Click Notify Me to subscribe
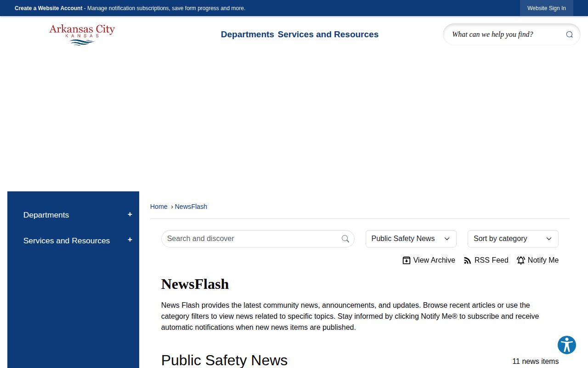 537,260
